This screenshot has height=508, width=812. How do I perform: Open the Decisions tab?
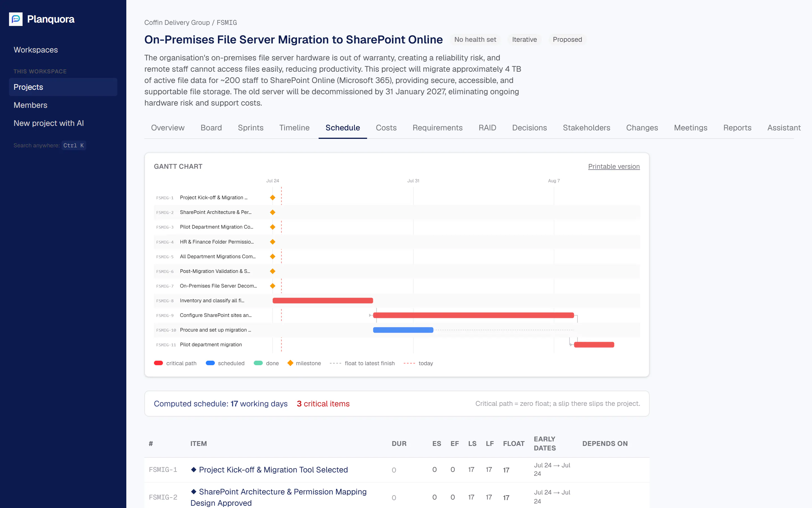point(529,128)
